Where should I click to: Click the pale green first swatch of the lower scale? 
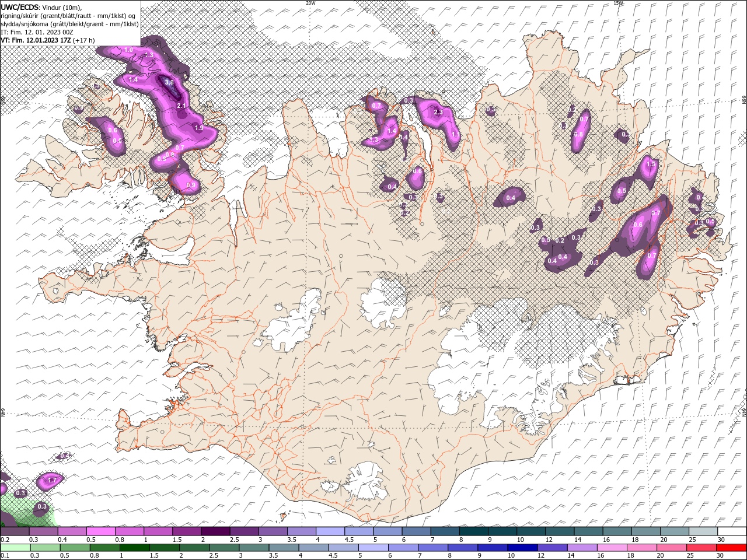[x=15, y=548]
